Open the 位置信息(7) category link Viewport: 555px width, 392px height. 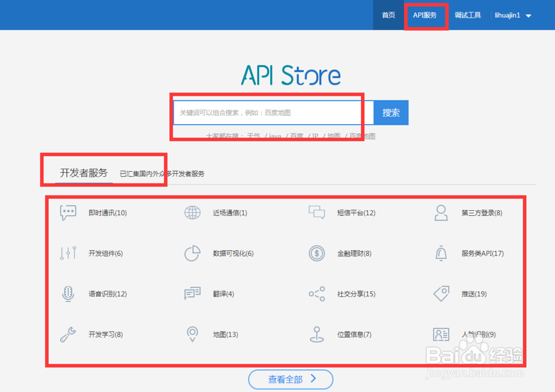pyautogui.click(x=354, y=335)
